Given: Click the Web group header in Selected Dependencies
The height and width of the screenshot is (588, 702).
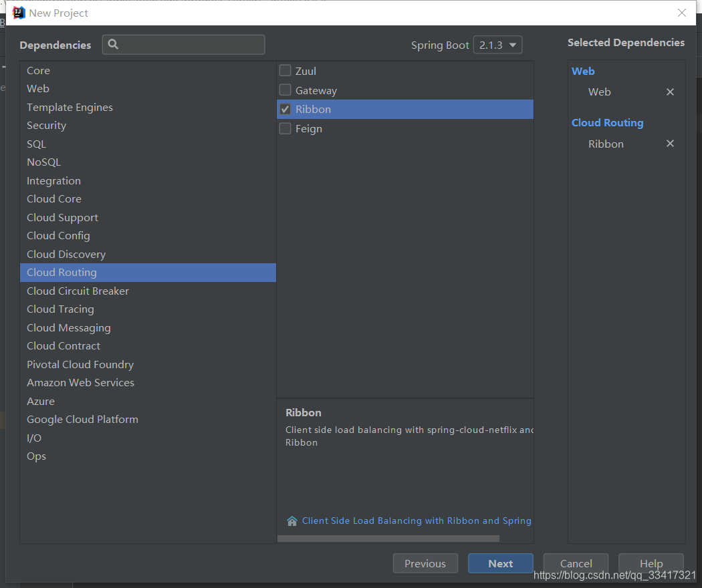Looking at the screenshot, I should click(x=583, y=71).
